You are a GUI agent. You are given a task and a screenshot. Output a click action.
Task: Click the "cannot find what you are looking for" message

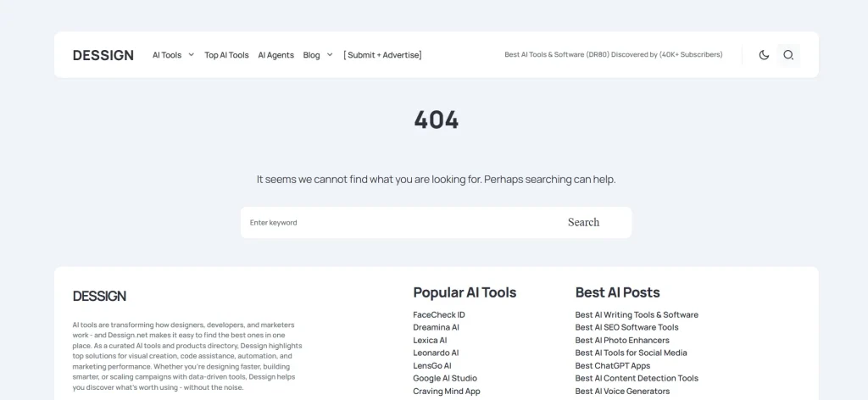[x=437, y=180]
